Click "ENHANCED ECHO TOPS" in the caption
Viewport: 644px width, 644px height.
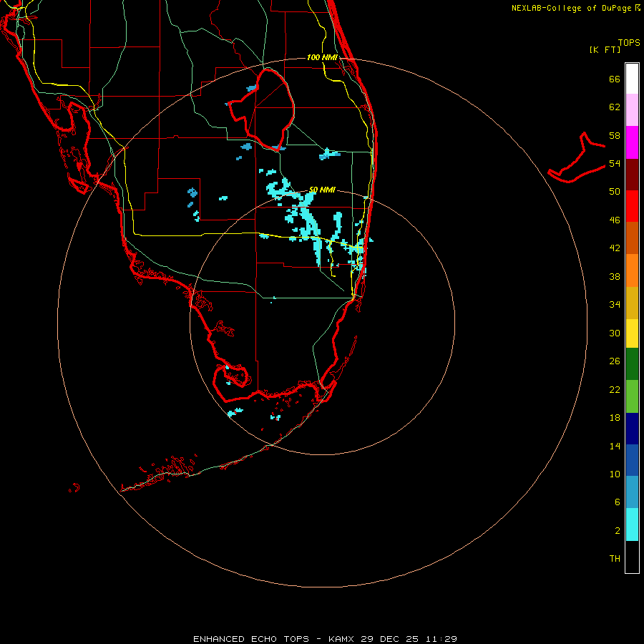(x=251, y=639)
